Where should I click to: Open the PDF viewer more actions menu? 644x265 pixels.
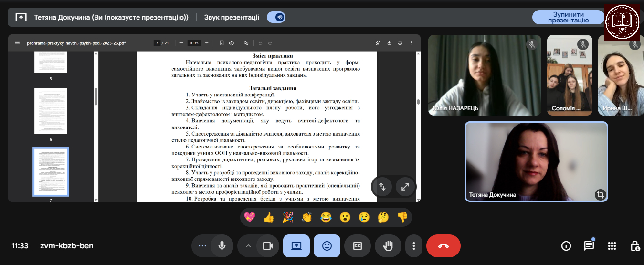411,43
